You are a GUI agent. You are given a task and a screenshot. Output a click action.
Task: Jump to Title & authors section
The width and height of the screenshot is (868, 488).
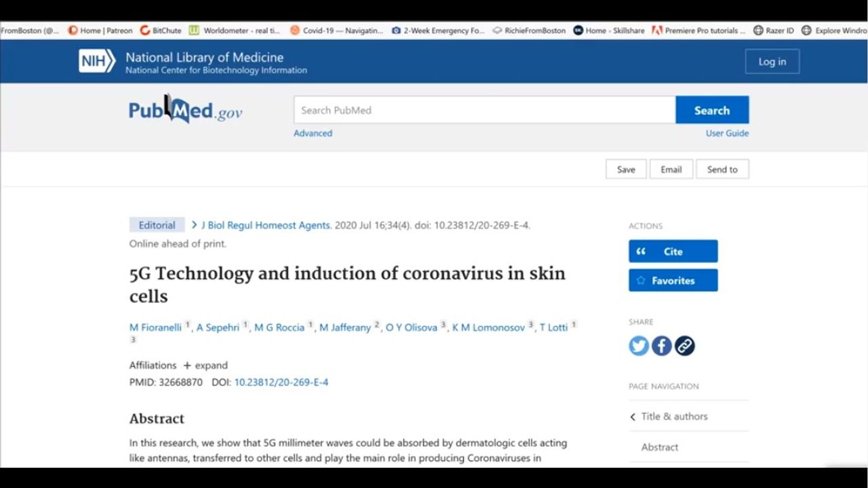tap(674, 416)
